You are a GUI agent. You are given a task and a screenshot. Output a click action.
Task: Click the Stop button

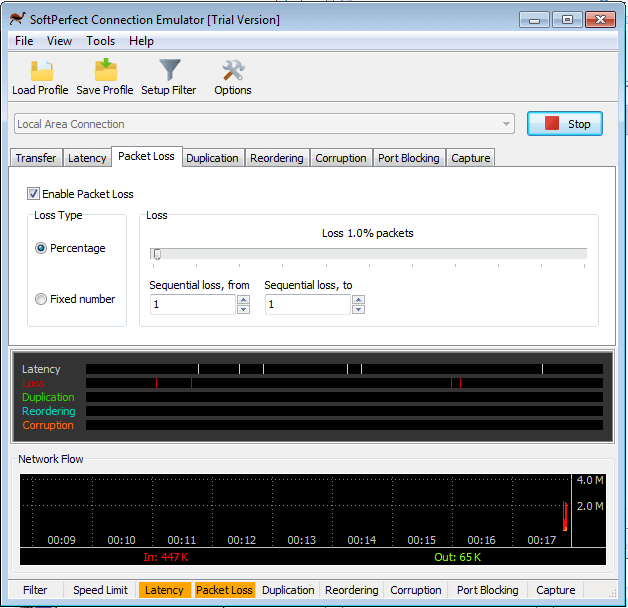click(x=564, y=124)
